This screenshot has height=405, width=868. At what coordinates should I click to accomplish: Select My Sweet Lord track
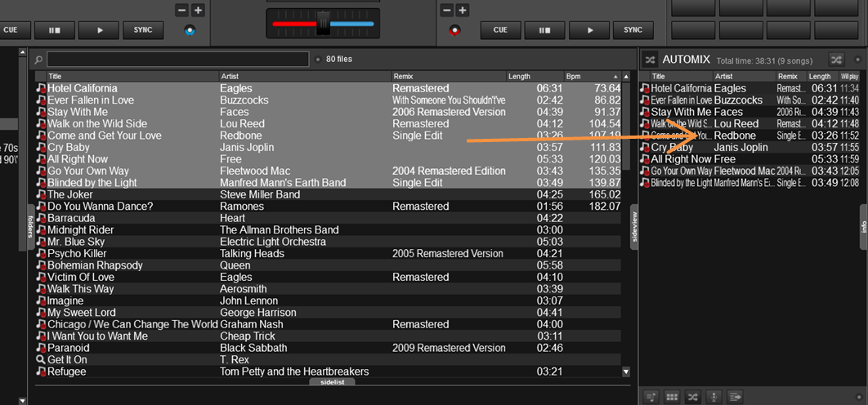tap(328, 313)
